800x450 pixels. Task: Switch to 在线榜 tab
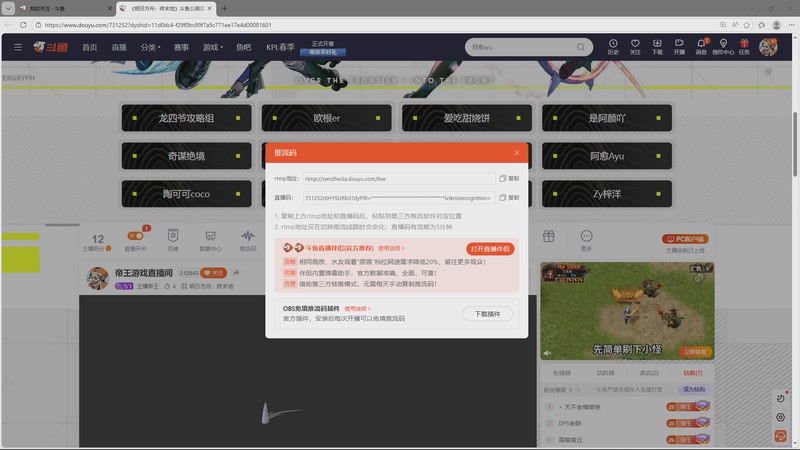(562, 373)
